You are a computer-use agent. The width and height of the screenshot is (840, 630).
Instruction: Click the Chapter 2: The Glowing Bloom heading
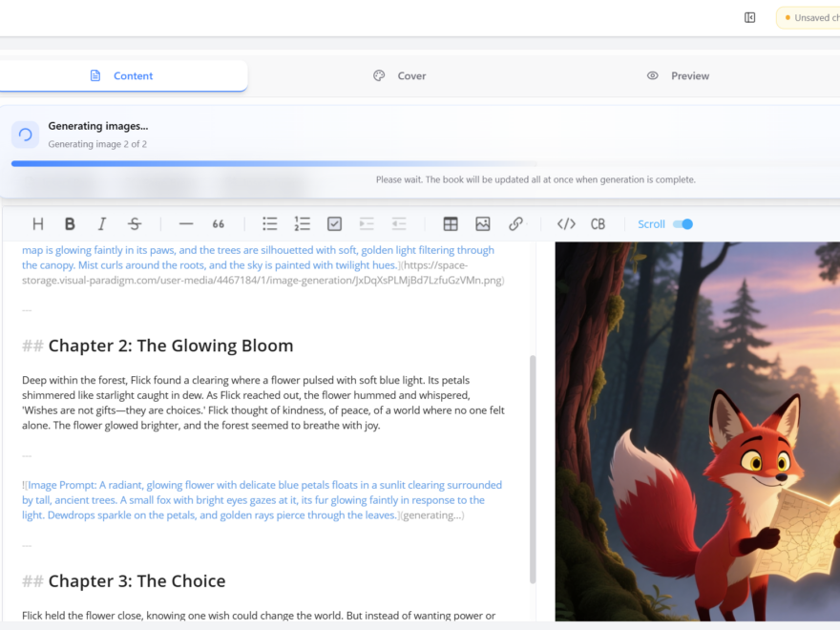click(x=171, y=346)
